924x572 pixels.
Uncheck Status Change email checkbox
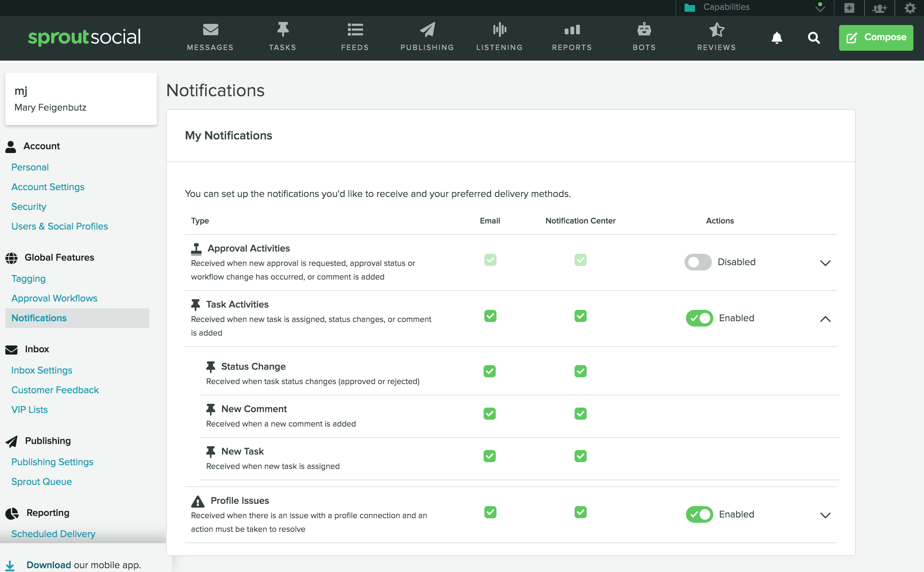click(x=490, y=371)
